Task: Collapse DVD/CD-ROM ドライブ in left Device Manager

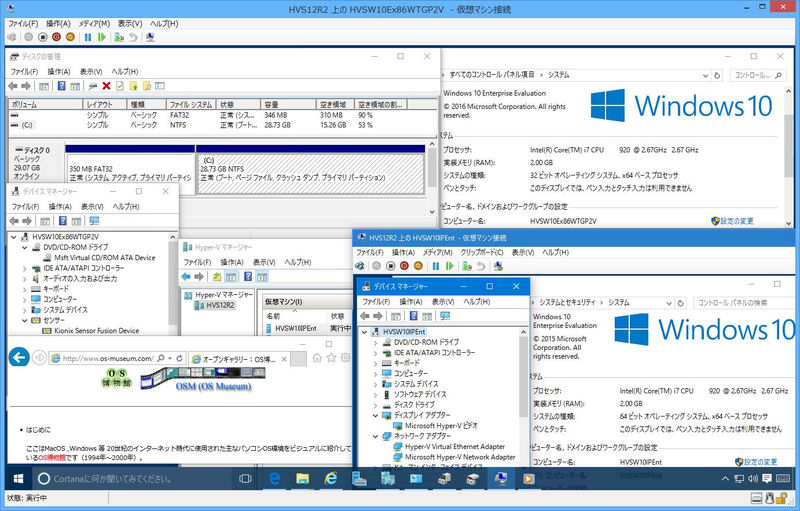Action: click(x=24, y=247)
